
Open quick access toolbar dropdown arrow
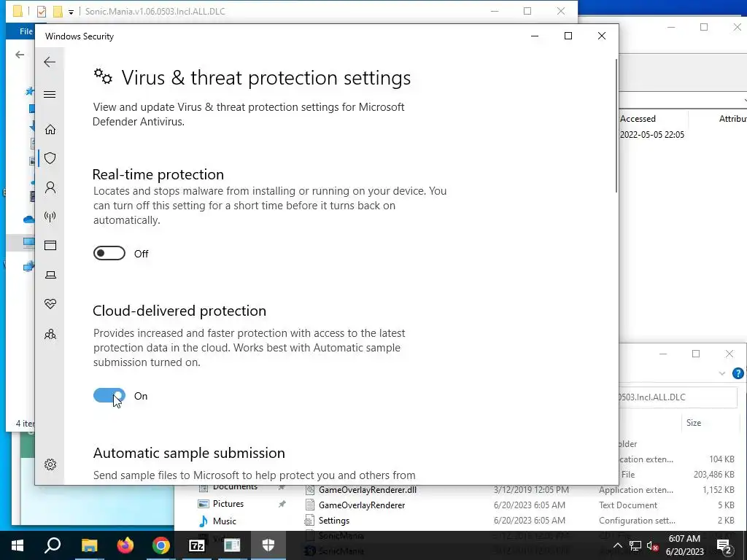[71, 12]
